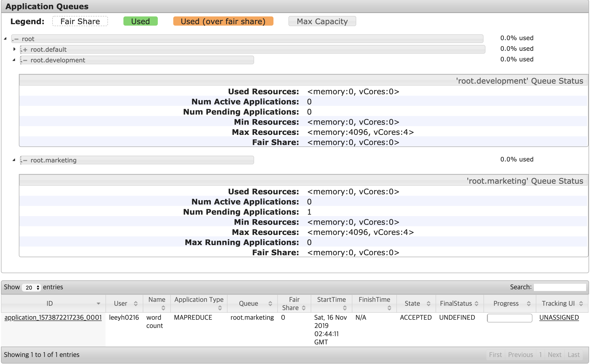This screenshot has height=364, width=590.
Task: Sort the Progress column with its arrows
Action: pos(529,303)
